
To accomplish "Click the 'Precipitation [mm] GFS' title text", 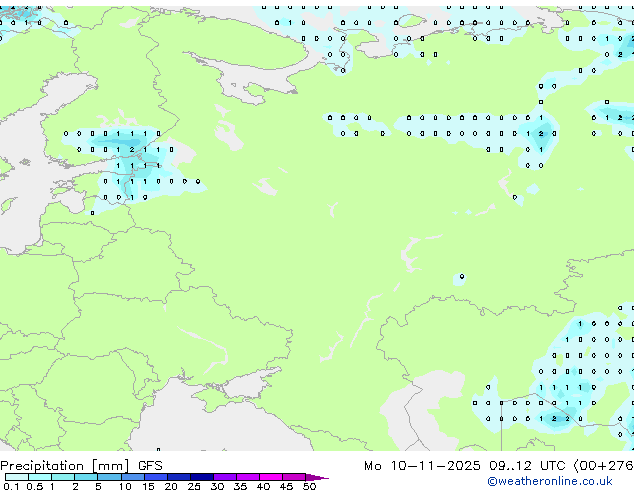I will (x=81, y=466).
